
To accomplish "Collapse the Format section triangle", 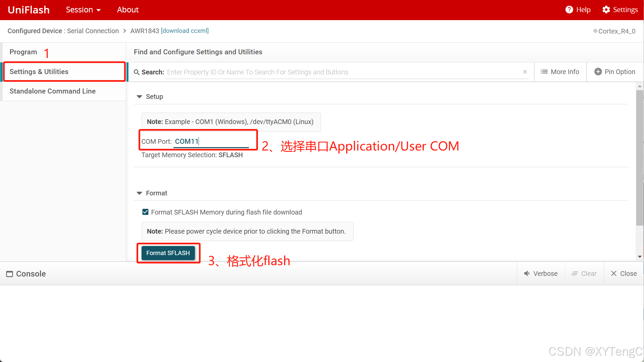I will click(140, 193).
